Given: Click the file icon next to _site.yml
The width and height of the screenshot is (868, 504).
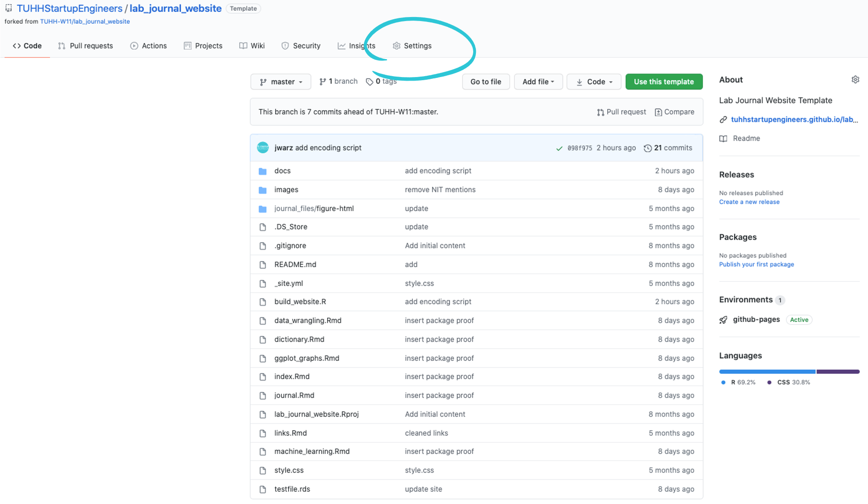Looking at the screenshot, I should point(263,284).
